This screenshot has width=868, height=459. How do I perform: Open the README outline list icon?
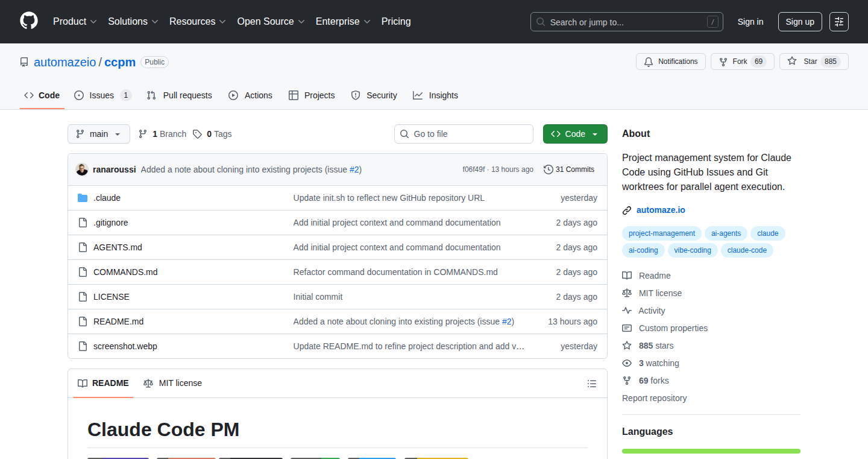coord(592,384)
